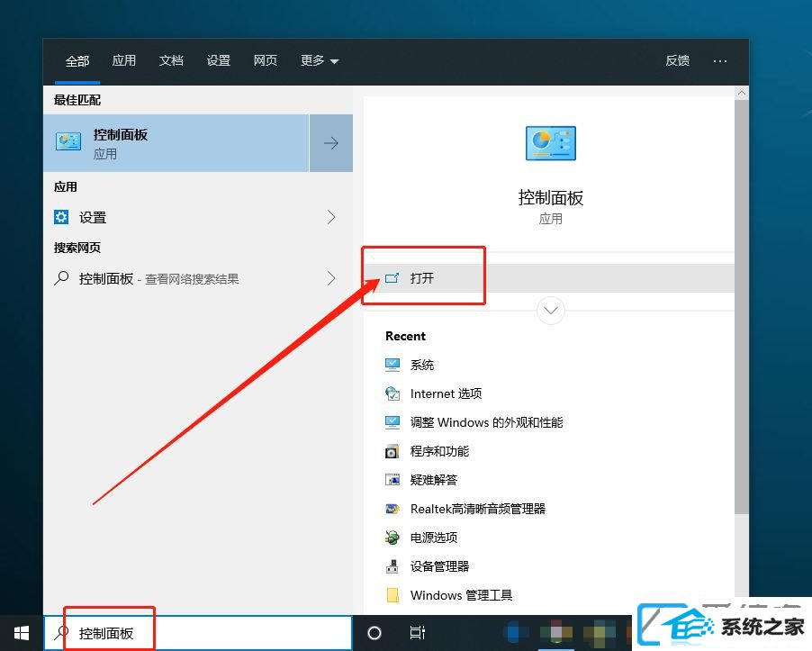This screenshot has height=651, width=812.
Task: Open the 更多 dropdown
Action: tap(320, 61)
